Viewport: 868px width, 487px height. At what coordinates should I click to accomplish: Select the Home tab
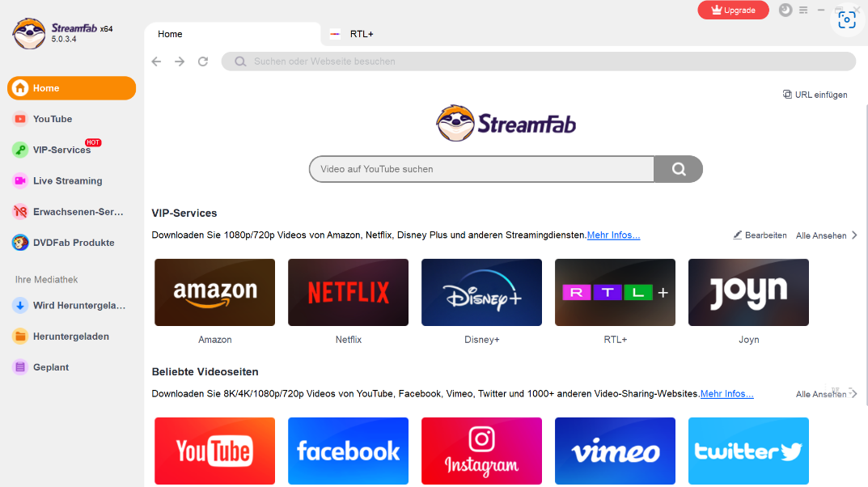232,34
